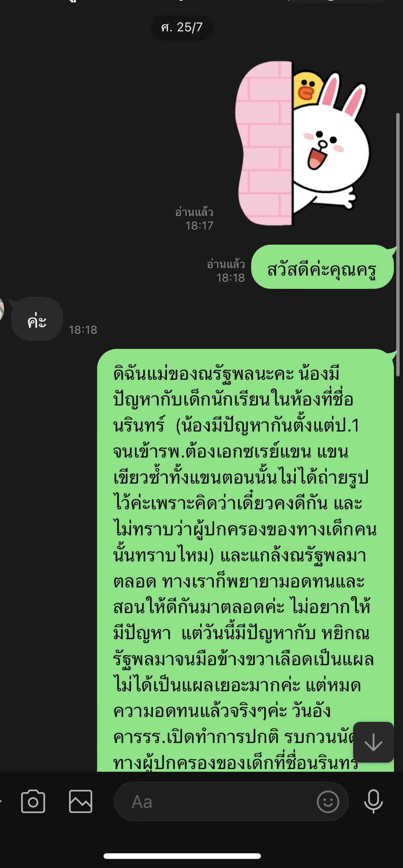The width and height of the screenshot is (403, 868).
Task: Tap the microphone voice message icon
Action: (374, 801)
